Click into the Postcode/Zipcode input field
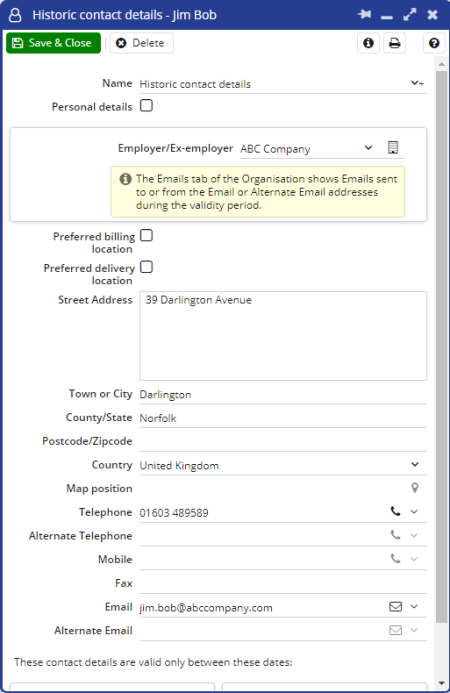Viewport: 450px width, 693px height. click(x=283, y=441)
